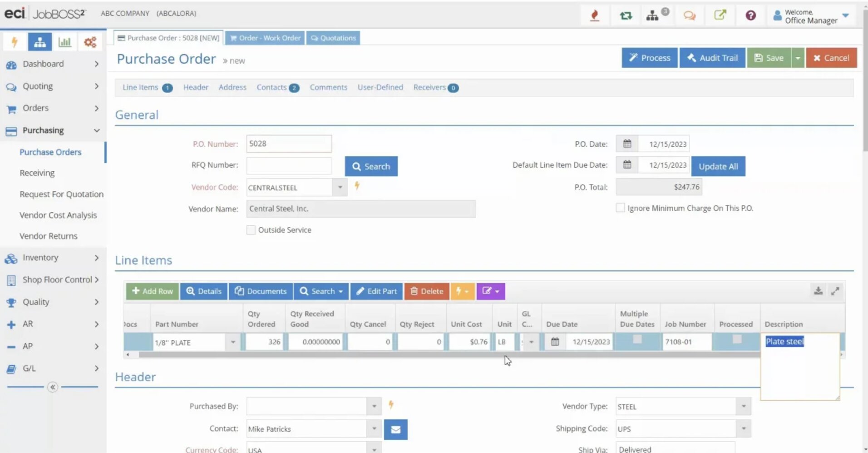Open the P.O. Date calendar picker
868x453 pixels.
627,144
